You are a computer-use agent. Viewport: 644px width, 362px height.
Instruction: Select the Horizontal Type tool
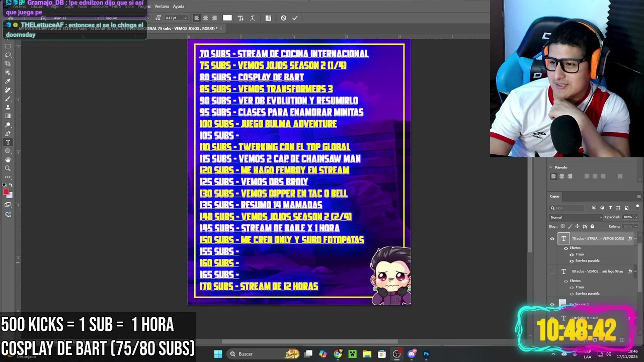tap(8, 142)
